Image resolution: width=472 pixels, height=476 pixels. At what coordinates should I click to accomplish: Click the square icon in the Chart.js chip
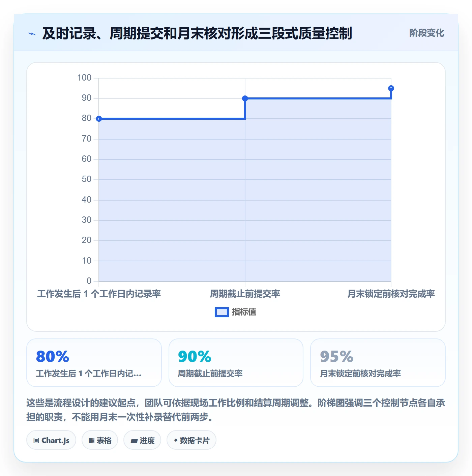click(36, 441)
